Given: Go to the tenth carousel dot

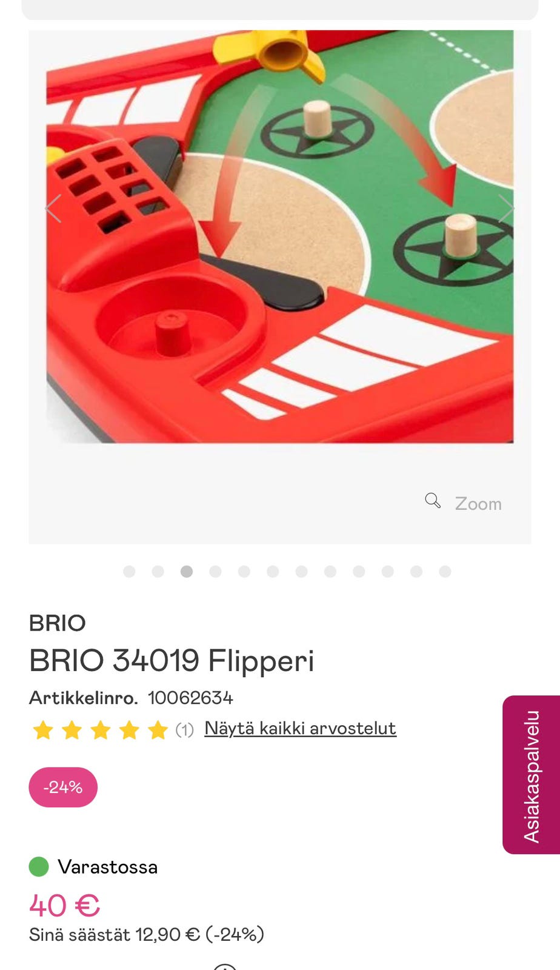Looking at the screenshot, I should (x=388, y=572).
